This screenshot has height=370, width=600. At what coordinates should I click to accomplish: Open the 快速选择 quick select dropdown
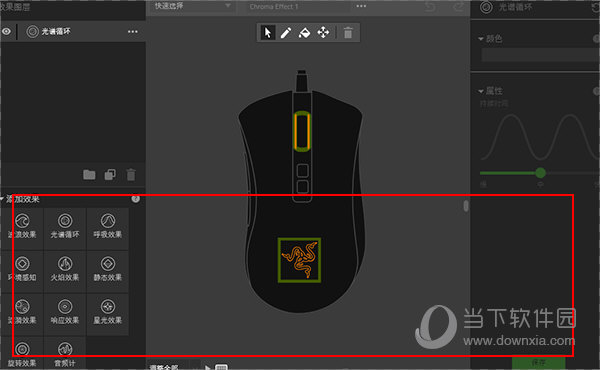point(192,7)
